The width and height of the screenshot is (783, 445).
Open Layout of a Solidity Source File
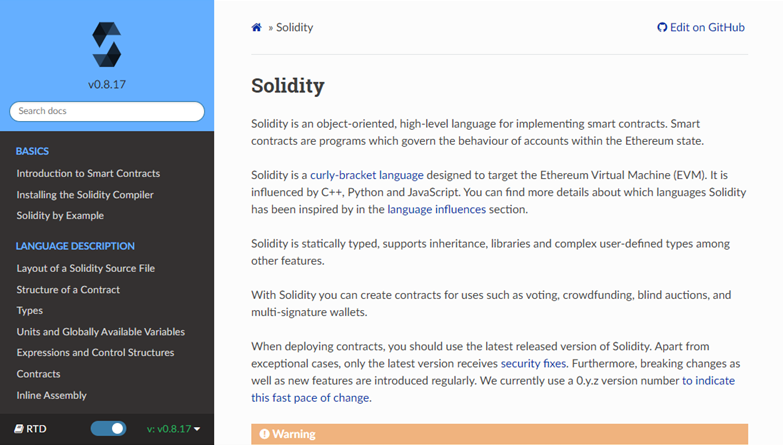click(86, 268)
